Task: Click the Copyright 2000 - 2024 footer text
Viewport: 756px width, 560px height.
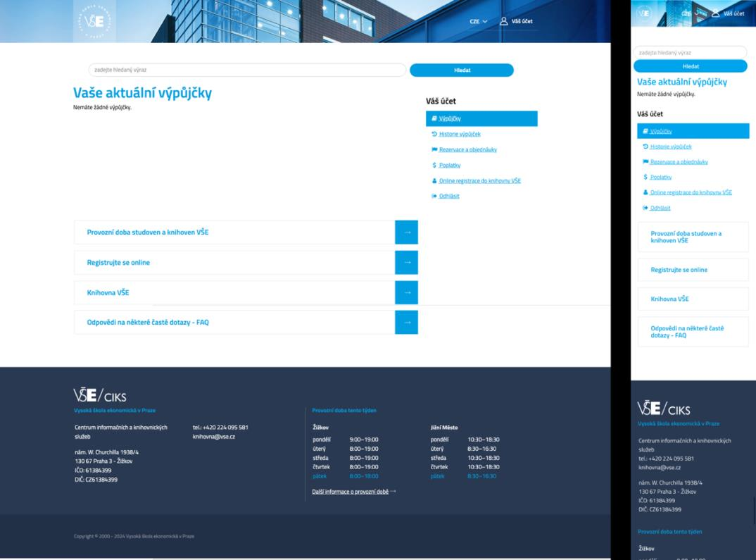Action: [x=134, y=536]
